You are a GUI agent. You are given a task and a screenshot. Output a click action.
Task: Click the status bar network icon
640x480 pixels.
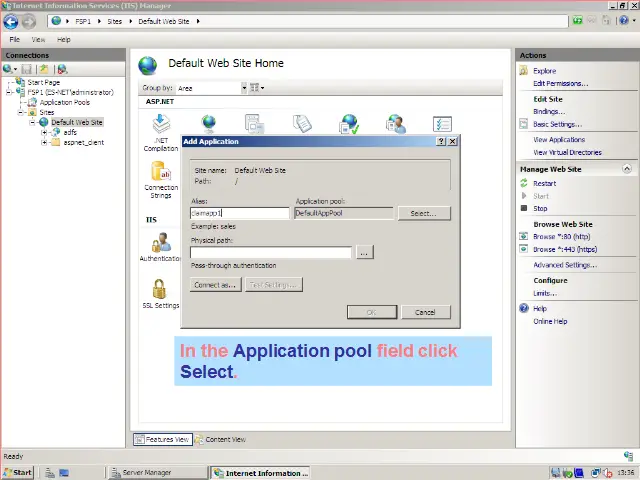coord(628,456)
